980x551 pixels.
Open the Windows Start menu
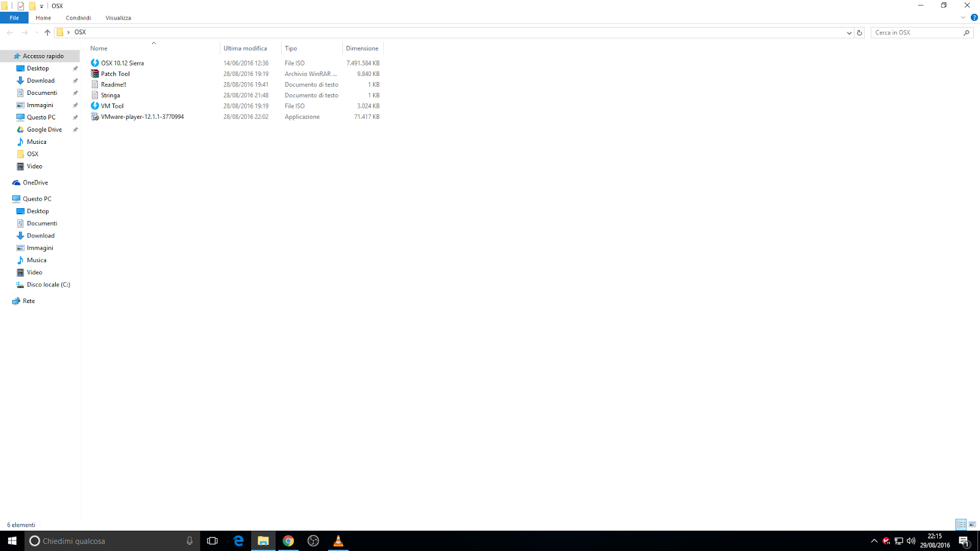click(12, 541)
